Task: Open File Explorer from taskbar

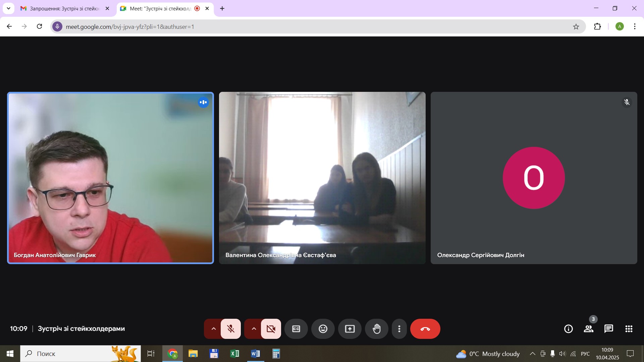Action: coord(193,354)
